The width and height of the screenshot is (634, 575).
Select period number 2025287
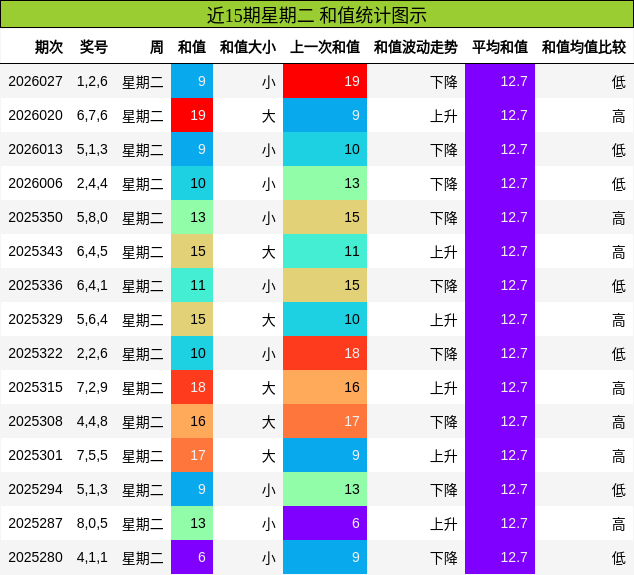[x=36, y=523]
